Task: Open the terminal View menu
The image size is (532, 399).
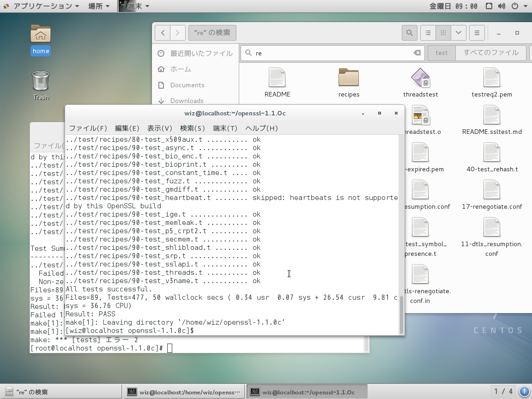Action: tap(159, 128)
